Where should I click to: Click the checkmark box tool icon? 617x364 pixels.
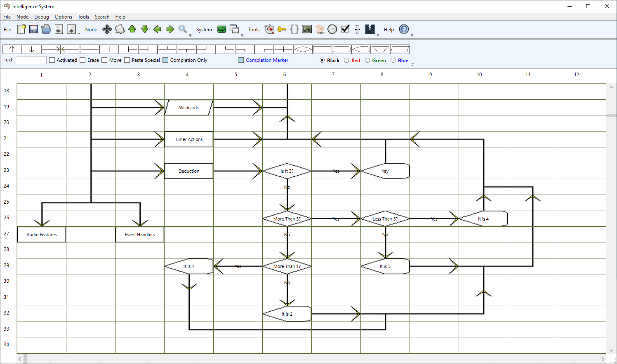(x=345, y=29)
